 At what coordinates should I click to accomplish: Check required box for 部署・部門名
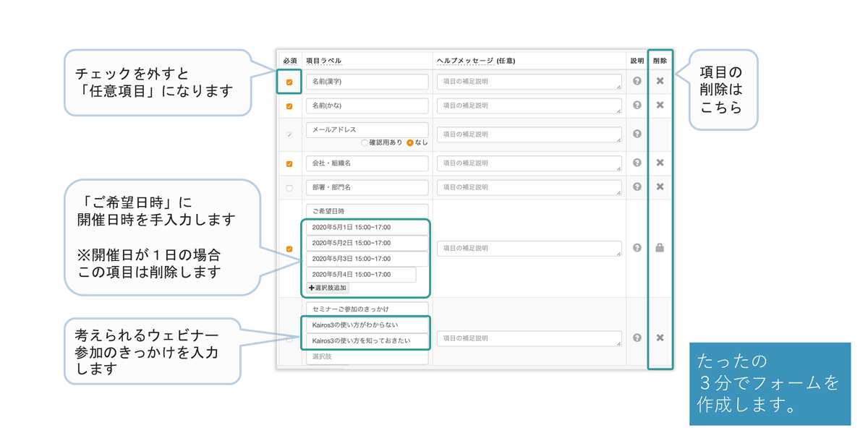(289, 188)
